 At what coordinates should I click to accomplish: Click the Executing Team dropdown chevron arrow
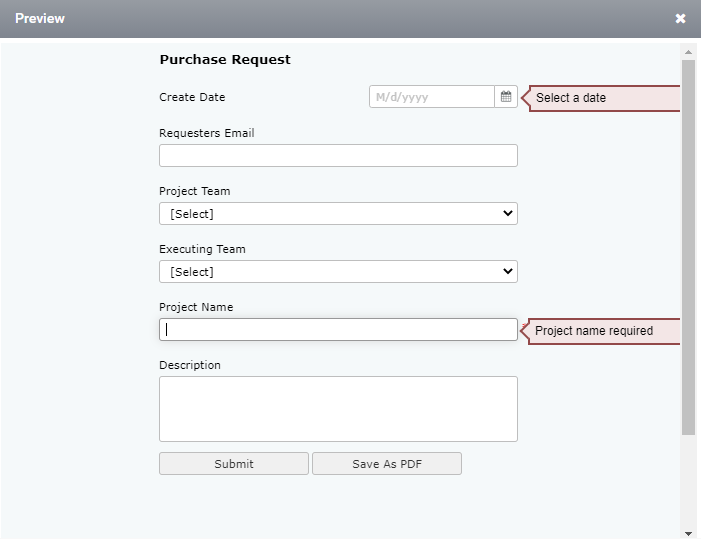(507, 271)
